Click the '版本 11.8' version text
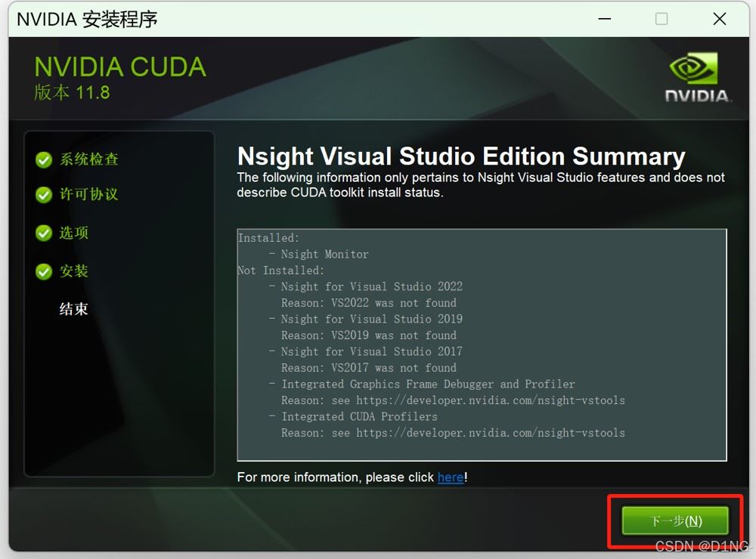The image size is (756, 559). click(72, 92)
